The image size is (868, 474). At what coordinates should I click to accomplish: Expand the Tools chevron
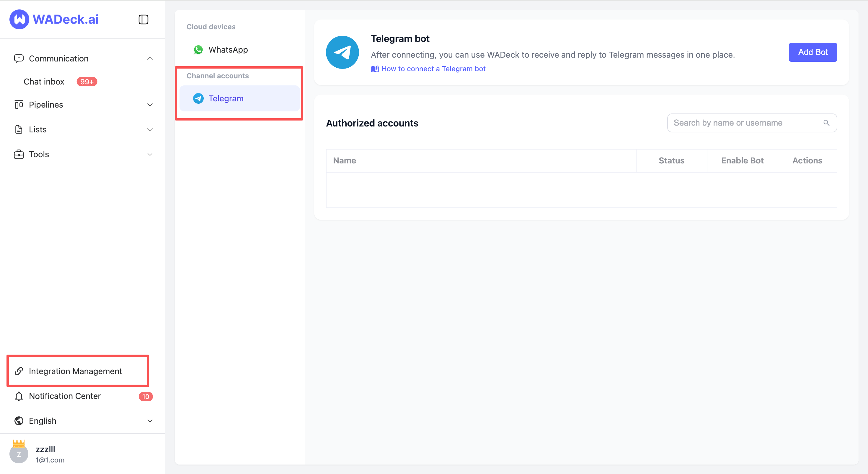150,154
